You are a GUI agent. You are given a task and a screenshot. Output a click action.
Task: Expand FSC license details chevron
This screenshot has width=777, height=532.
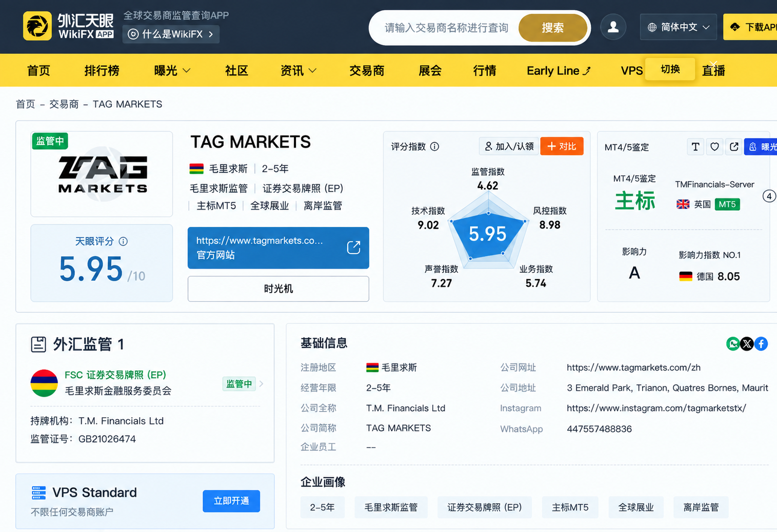click(262, 384)
